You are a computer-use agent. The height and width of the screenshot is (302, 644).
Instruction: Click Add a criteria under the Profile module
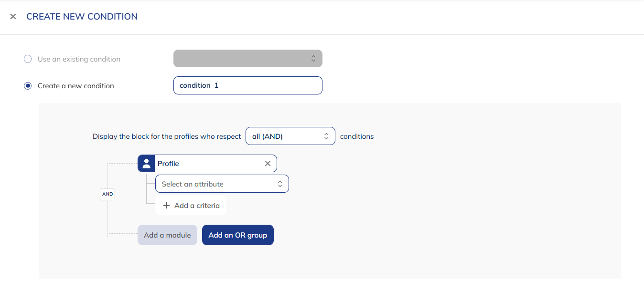click(x=191, y=205)
